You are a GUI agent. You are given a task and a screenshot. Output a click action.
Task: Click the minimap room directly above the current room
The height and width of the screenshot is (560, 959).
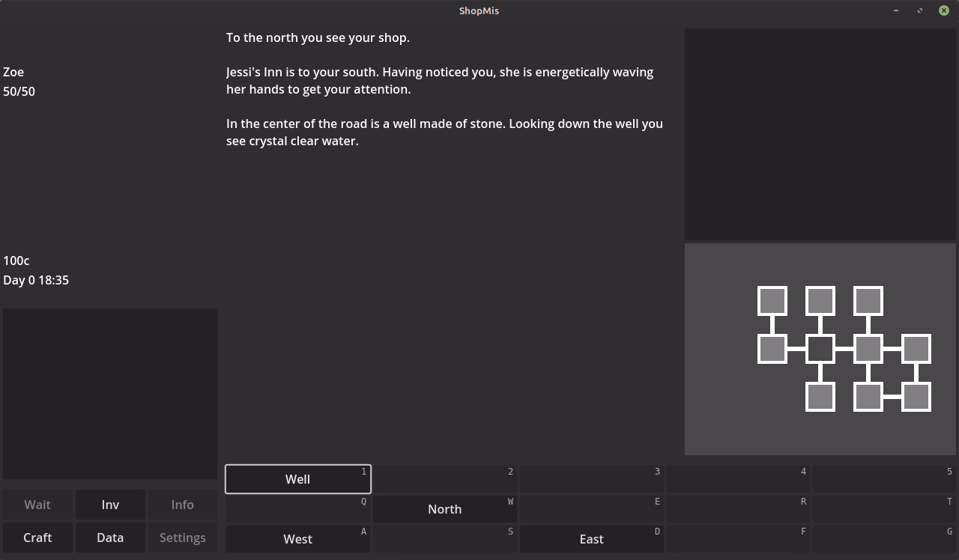(820, 301)
